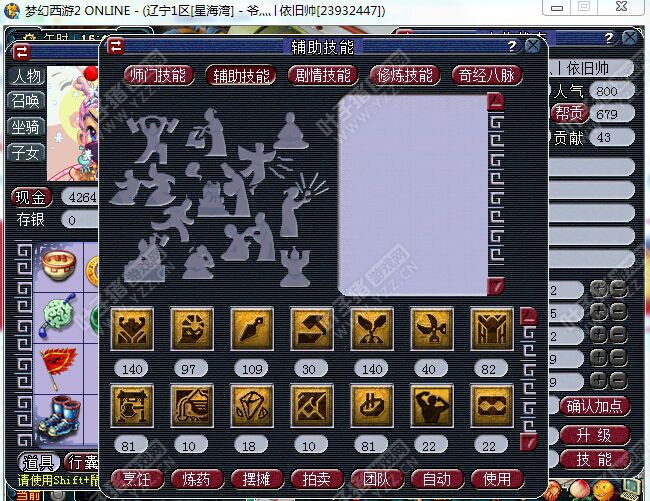650x501 pixels.
Task: Click the blue boots item in the inventory
Action: pyautogui.click(x=59, y=416)
